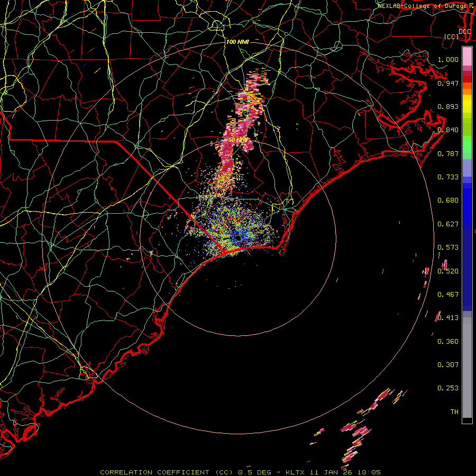Viewport: 476px width, 476px height.
Task: Click the 0.360 color scale value
Action: pos(448,342)
